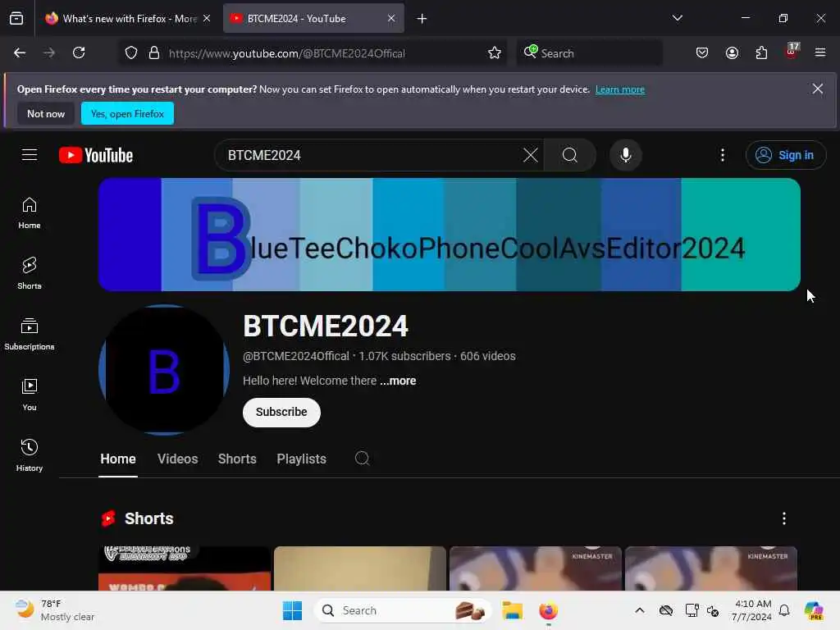The image size is (840, 630).
Task: Open the weather widget showing 78°F
Action: click(x=55, y=610)
